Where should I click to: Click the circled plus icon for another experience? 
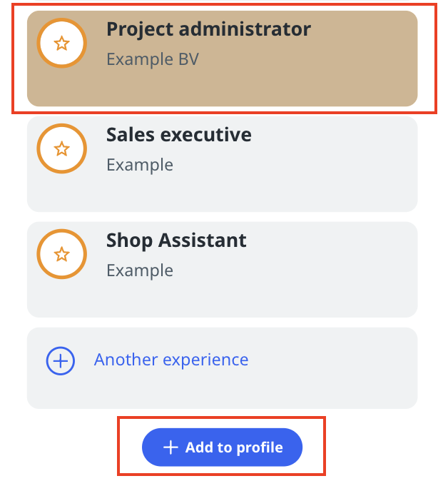[61, 361]
